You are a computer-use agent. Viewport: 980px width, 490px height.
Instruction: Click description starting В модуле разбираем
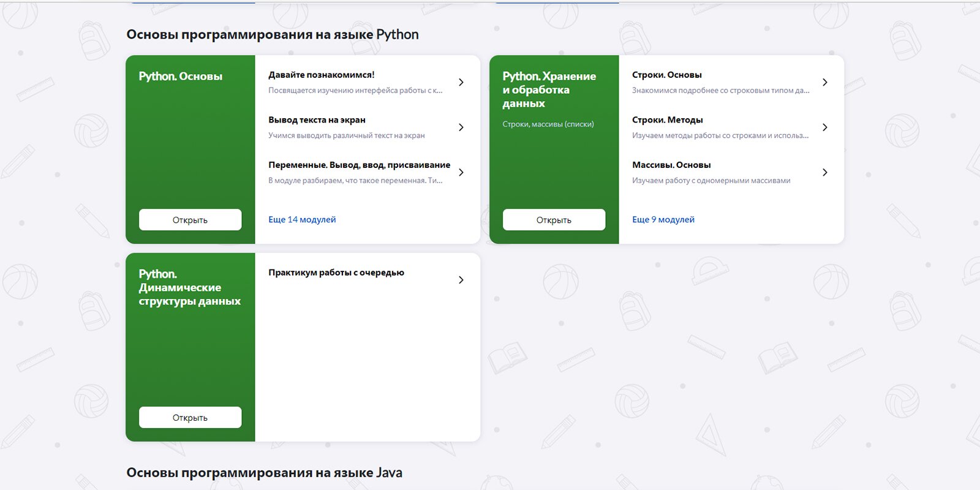pos(355,181)
